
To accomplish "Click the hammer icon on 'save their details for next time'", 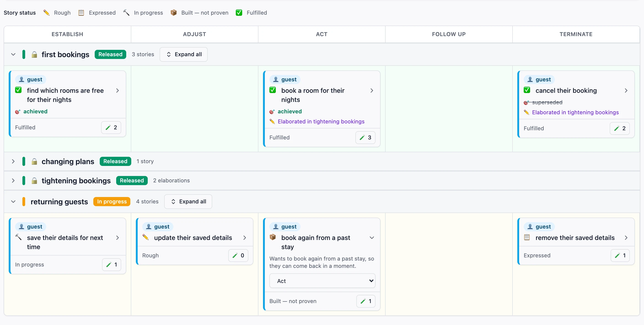I will [x=18, y=237].
